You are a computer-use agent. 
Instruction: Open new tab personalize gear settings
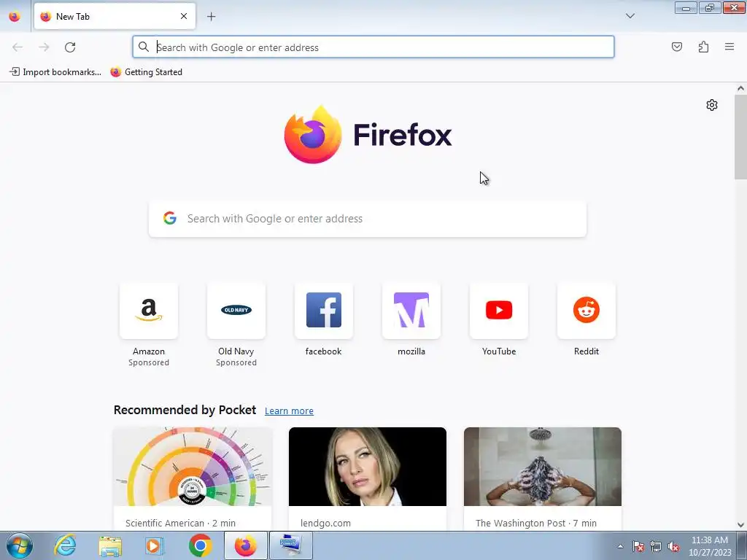(x=712, y=105)
